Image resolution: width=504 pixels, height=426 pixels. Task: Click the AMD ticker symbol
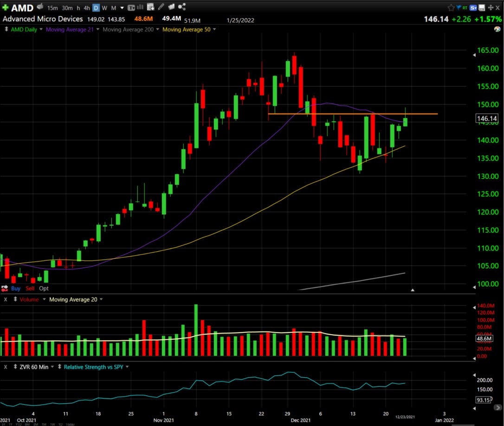point(22,8)
